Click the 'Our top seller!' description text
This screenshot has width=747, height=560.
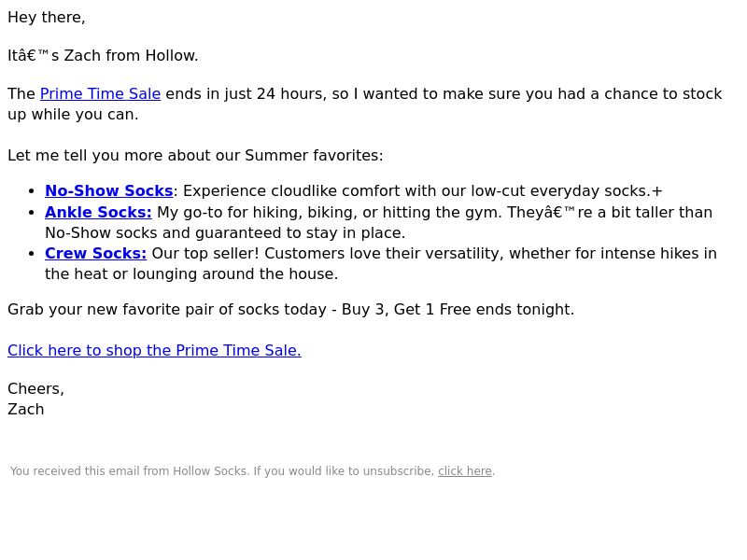click(434, 253)
